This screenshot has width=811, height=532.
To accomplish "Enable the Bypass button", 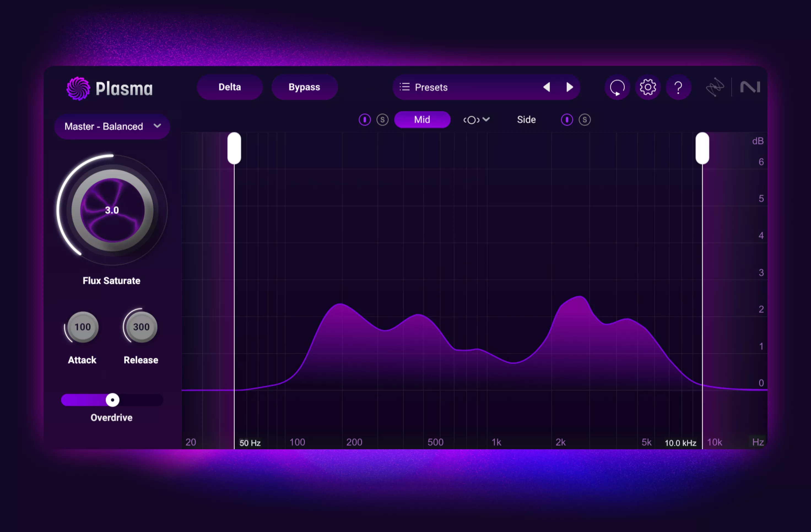I will point(304,87).
